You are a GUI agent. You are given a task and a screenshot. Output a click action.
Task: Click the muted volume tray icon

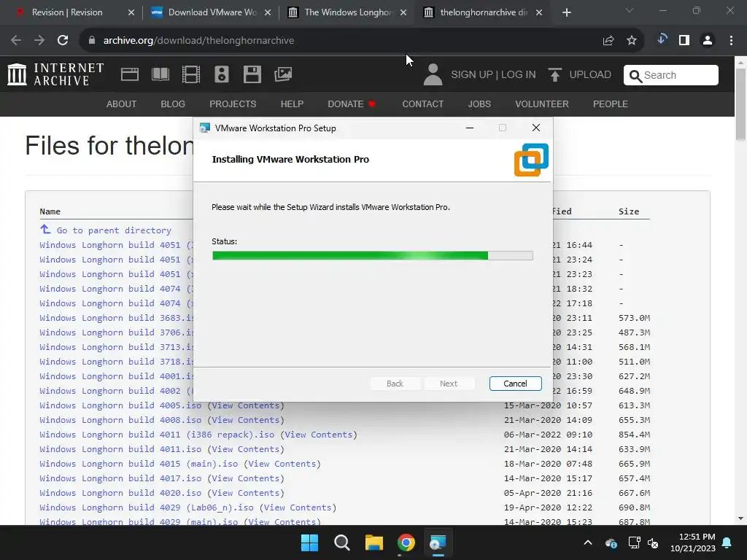653,542
